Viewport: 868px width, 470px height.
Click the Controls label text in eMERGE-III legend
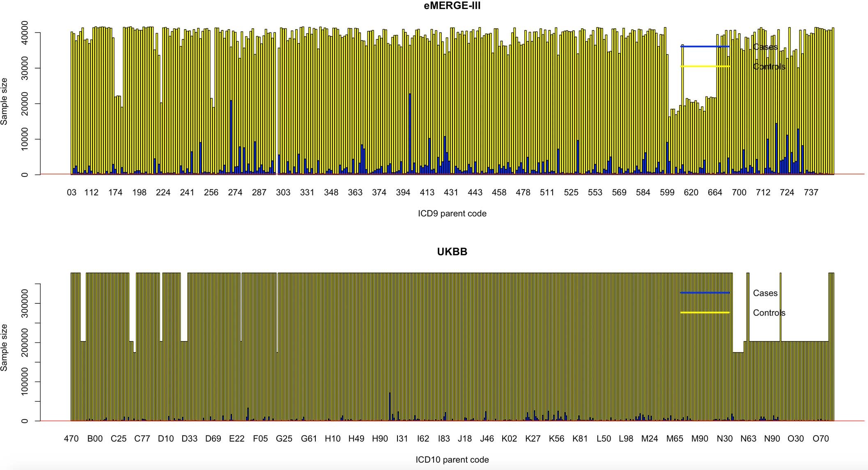click(769, 66)
